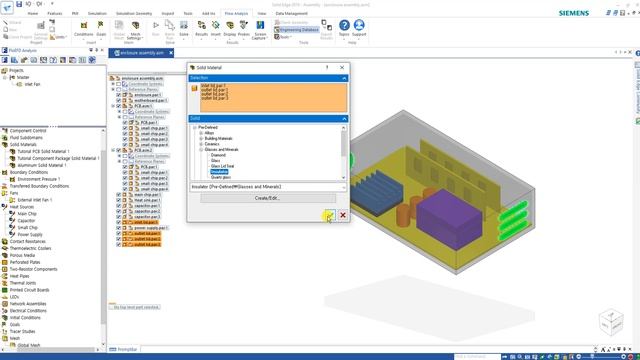Click the Solid Edge application button
Screen dimensions: 640x360
(x=7, y=7)
